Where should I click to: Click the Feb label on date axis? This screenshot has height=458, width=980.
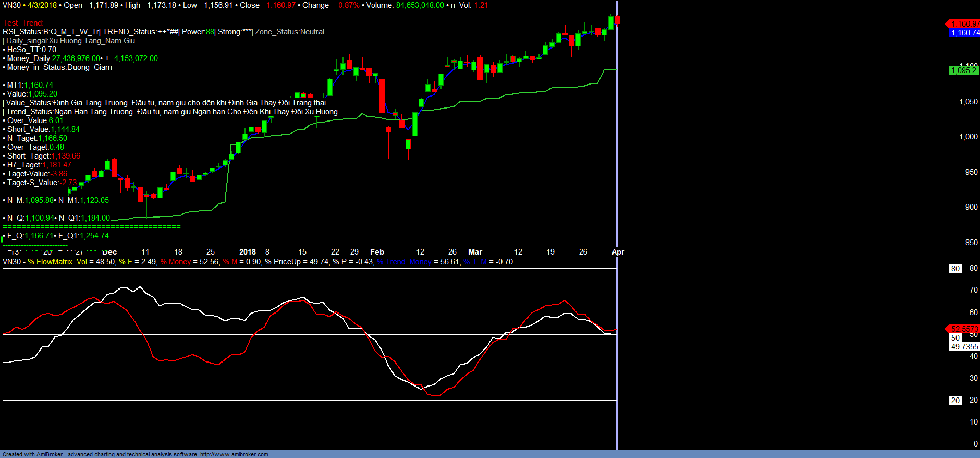tap(377, 252)
